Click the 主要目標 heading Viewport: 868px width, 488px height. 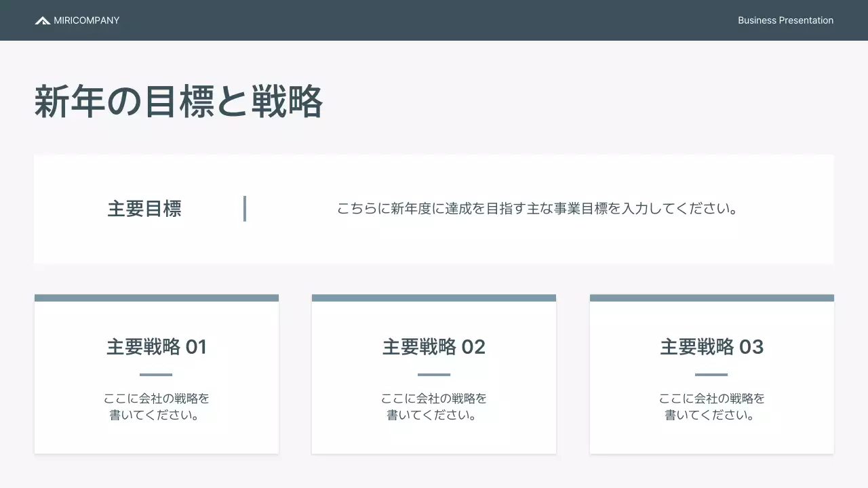[x=145, y=209]
